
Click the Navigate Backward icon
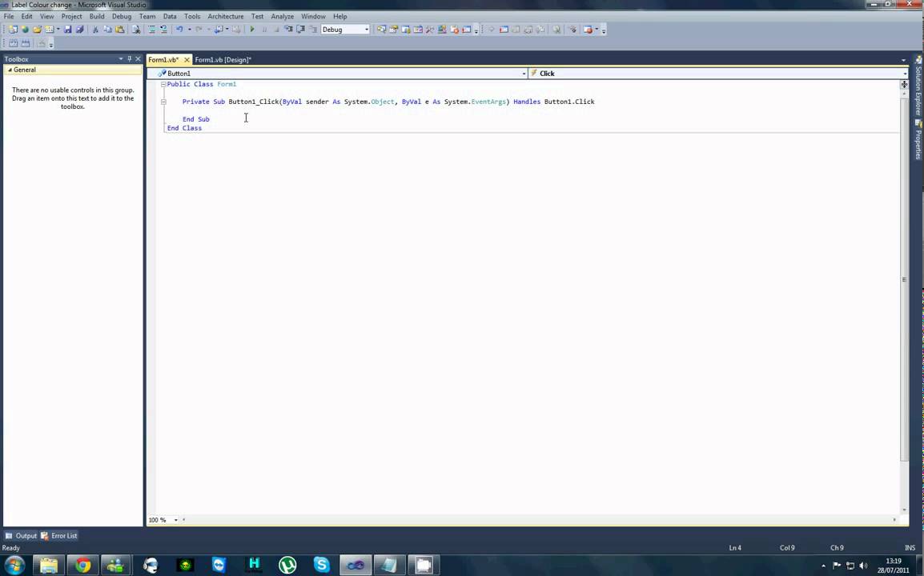pos(218,29)
